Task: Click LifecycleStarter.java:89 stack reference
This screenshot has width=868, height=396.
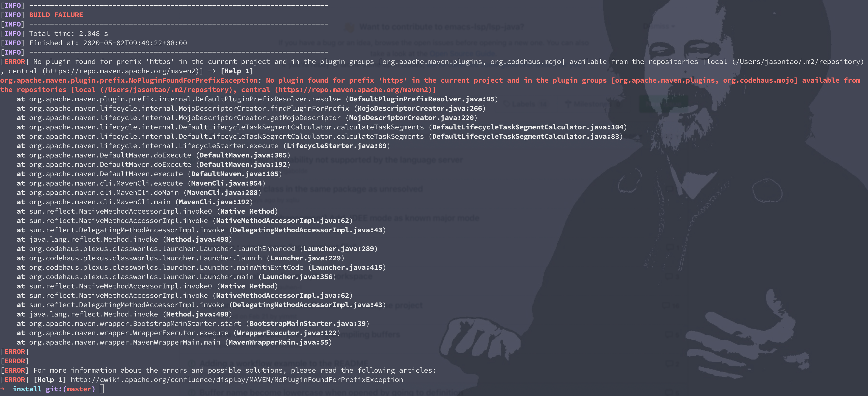Action: pyautogui.click(x=336, y=146)
